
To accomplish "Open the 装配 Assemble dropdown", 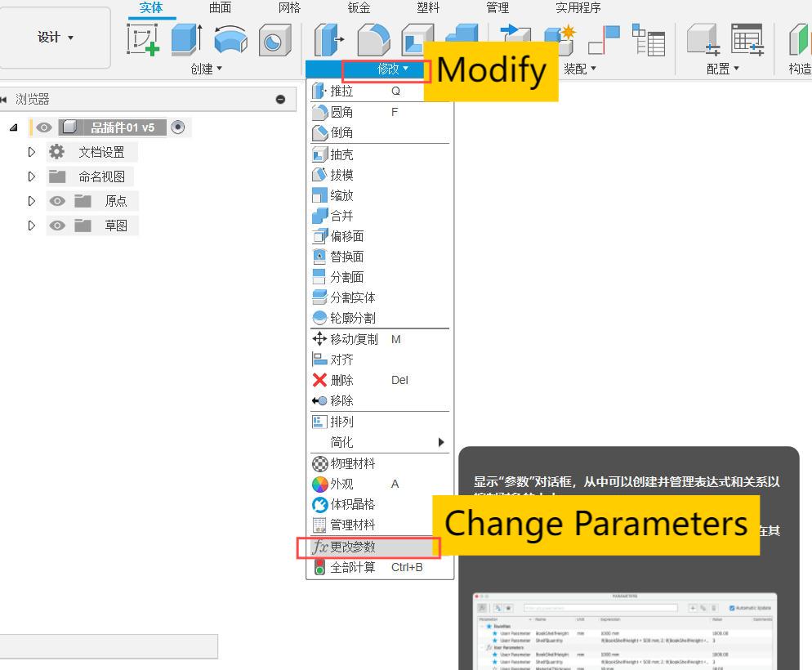I will click(579, 69).
